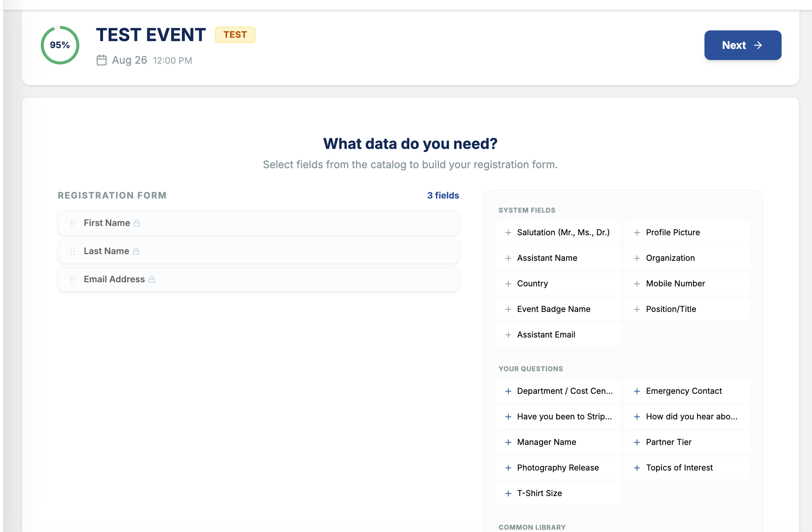Click the SYSTEM FIELDS heading

coord(527,210)
